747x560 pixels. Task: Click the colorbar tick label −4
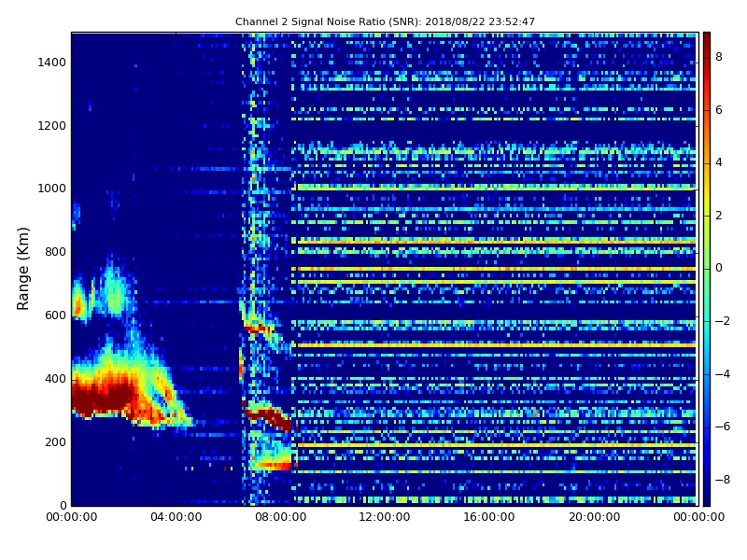tap(723, 374)
